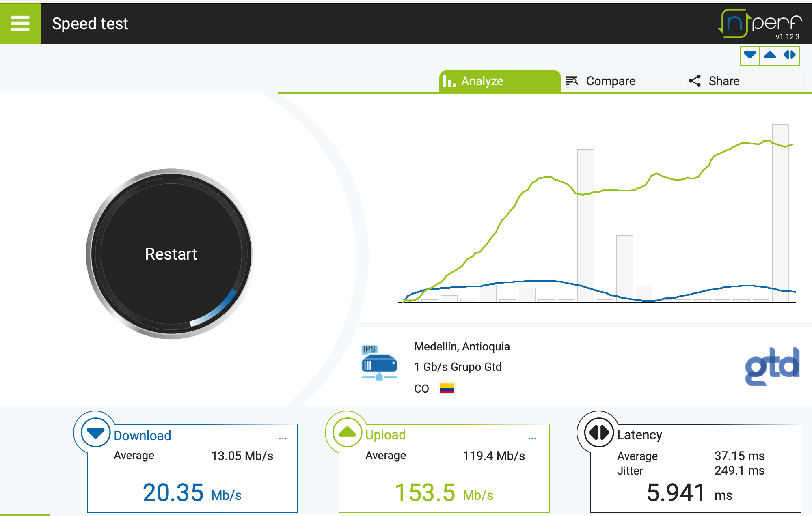Click the 5.941 ms latency result
Screen dimensions: 812x516
[689, 493]
